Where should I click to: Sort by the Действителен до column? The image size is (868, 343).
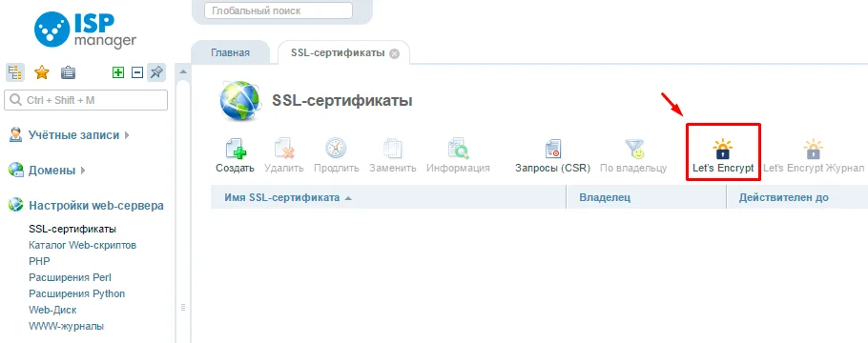[797, 197]
